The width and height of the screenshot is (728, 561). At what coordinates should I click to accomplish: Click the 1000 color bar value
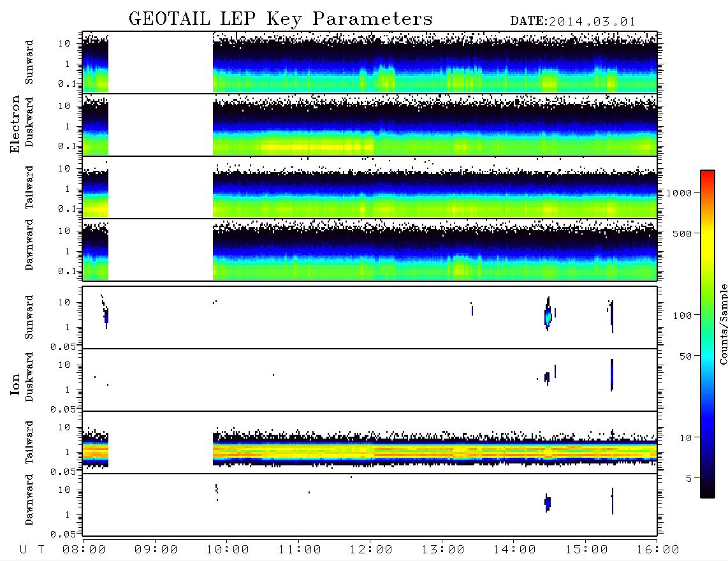(679, 193)
